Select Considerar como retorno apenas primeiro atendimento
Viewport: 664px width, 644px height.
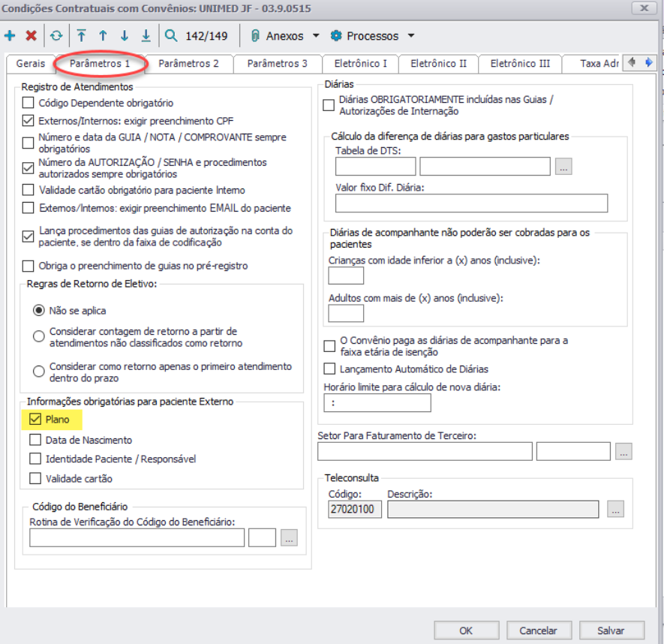click(38, 372)
